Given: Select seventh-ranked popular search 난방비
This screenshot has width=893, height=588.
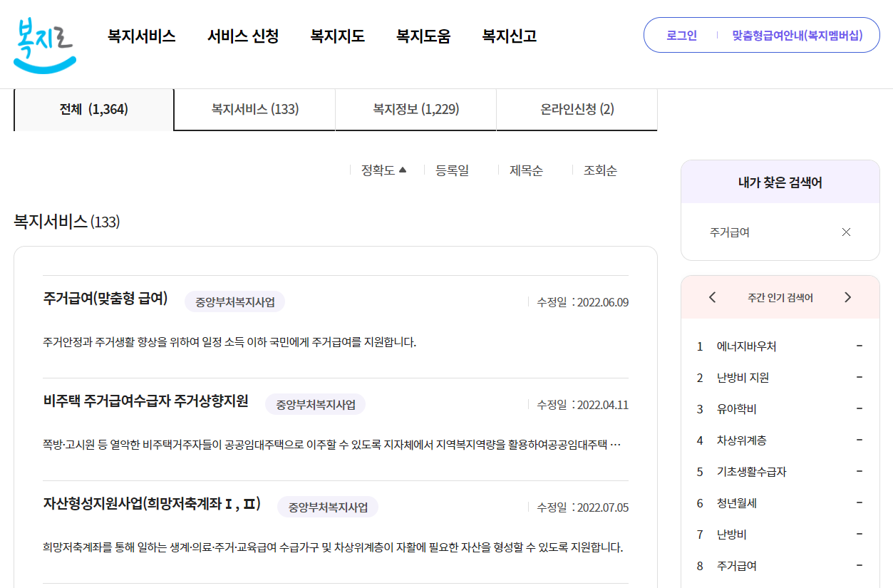Looking at the screenshot, I should (x=731, y=535).
